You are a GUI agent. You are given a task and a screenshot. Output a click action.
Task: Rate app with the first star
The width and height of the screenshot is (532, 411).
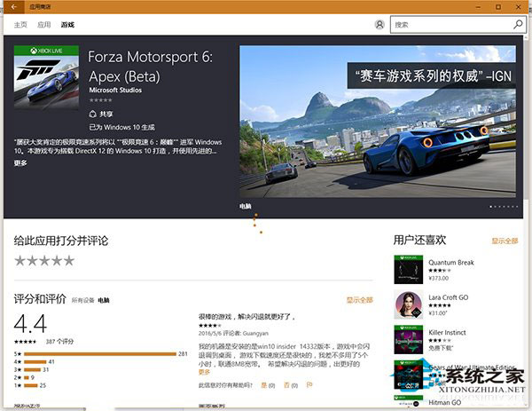(x=20, y=260)
